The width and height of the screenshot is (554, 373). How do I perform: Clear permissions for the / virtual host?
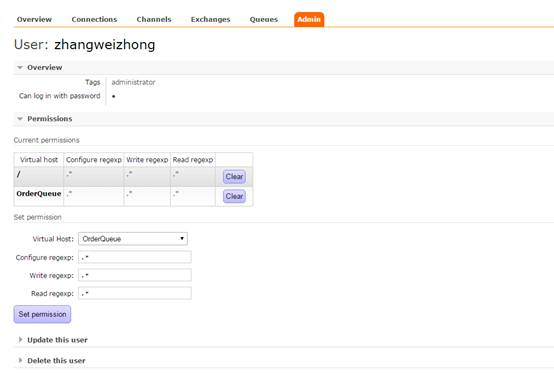click(x=234, y=177)
